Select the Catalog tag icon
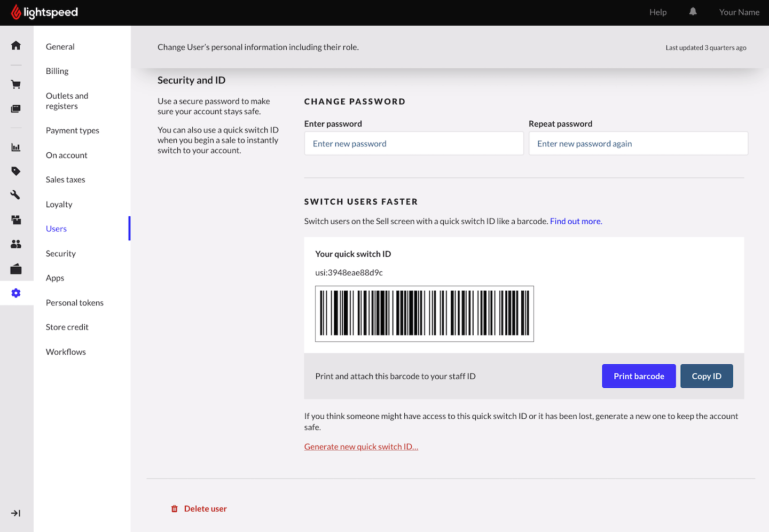Image resolution: width=769 pixels, height=532 pixels. [x=16, y=171]
